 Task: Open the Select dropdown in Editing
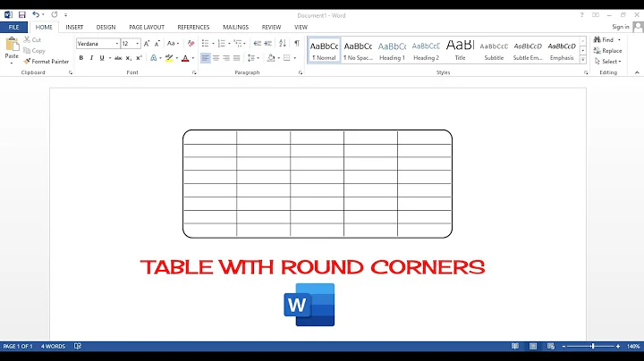point(608,61)
